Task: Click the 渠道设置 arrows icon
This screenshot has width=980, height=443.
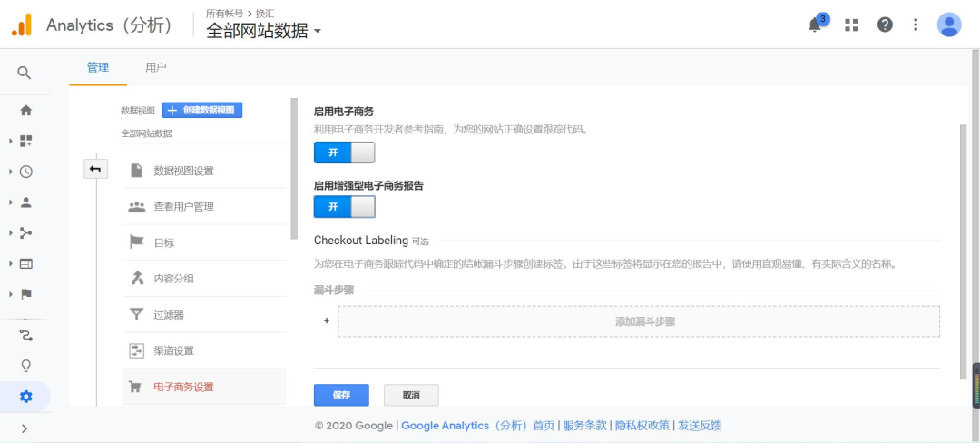Action: pos(136,350)
